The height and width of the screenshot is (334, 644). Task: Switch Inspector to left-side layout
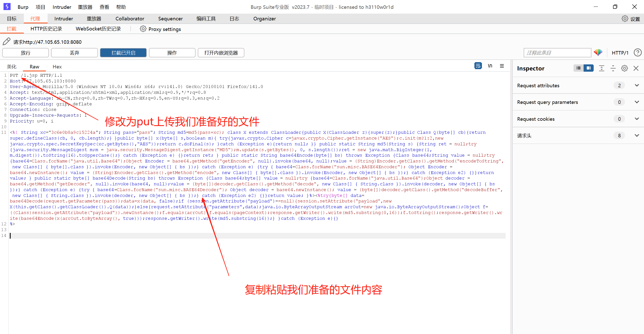(578, 68)
